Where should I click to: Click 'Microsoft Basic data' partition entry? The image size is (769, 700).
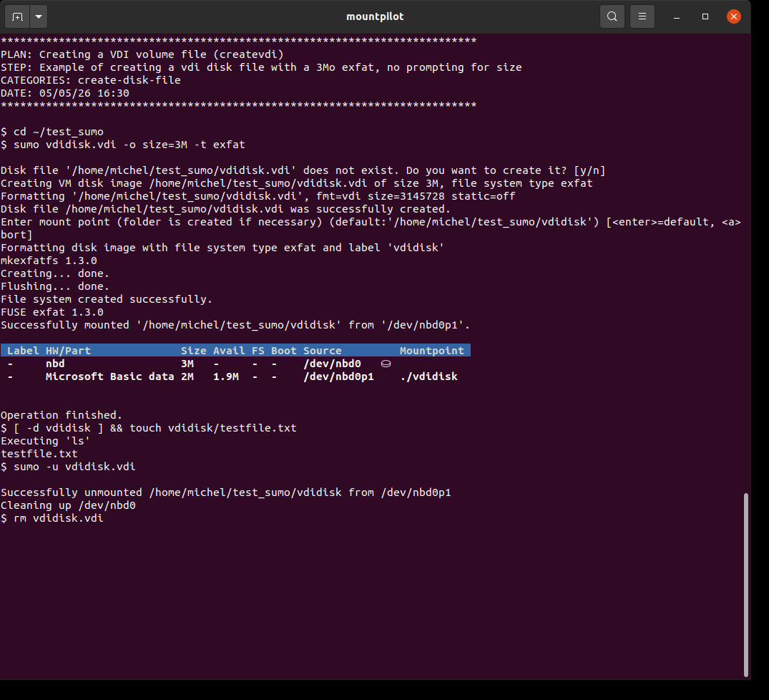(x=110, y=376)
